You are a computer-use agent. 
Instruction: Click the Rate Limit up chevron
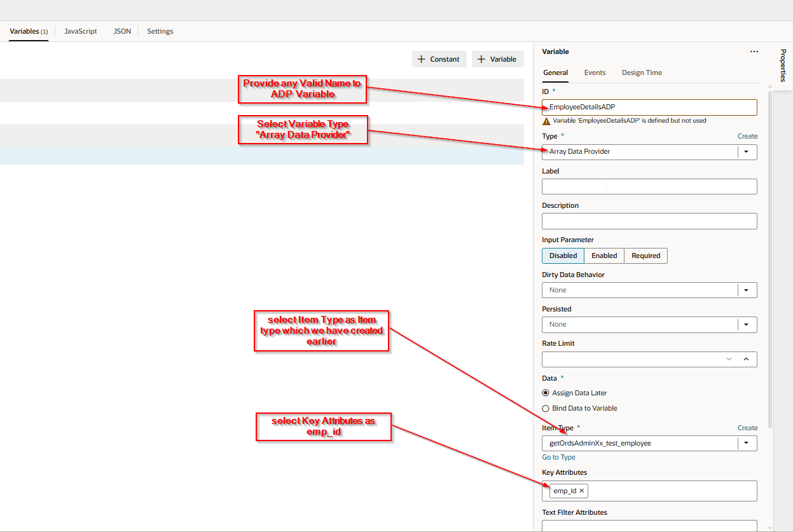[x=746, y=359]
